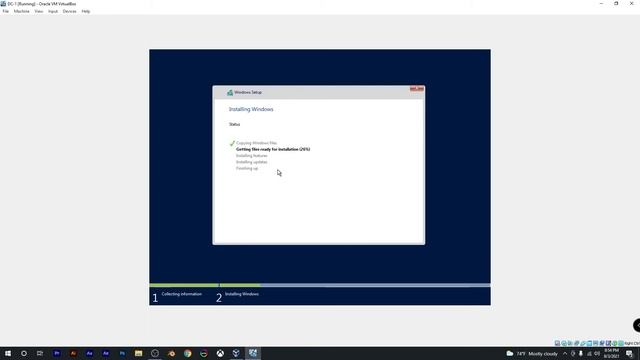640x360 pixels.
Task: Launch Blender from the taskbar
Action: (x=171, y=353)
